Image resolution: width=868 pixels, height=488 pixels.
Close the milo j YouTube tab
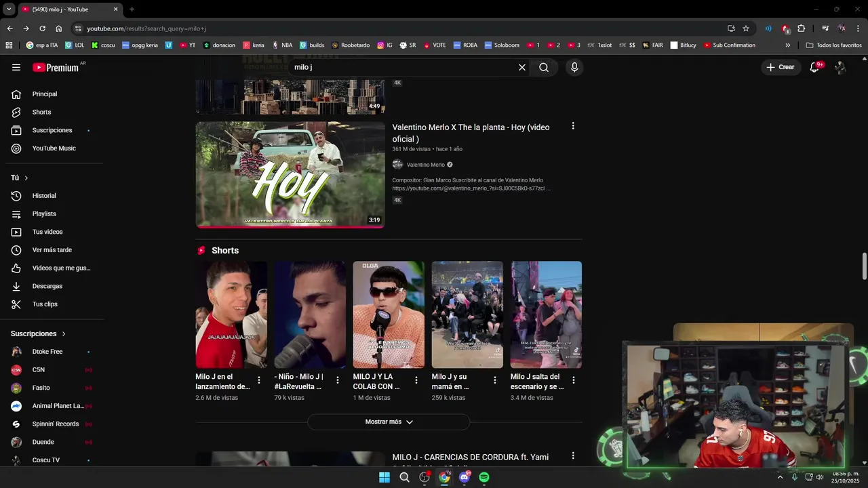point(115,9)
